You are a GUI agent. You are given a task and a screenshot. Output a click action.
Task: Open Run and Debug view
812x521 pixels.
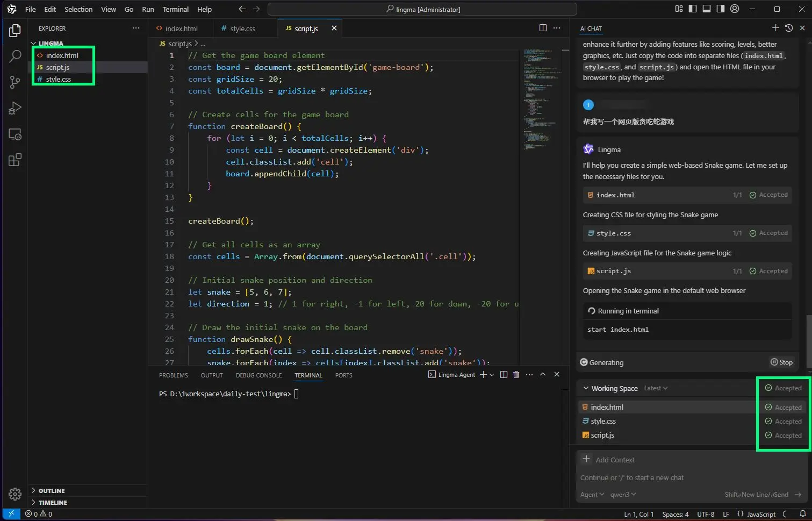coord(15,108)
